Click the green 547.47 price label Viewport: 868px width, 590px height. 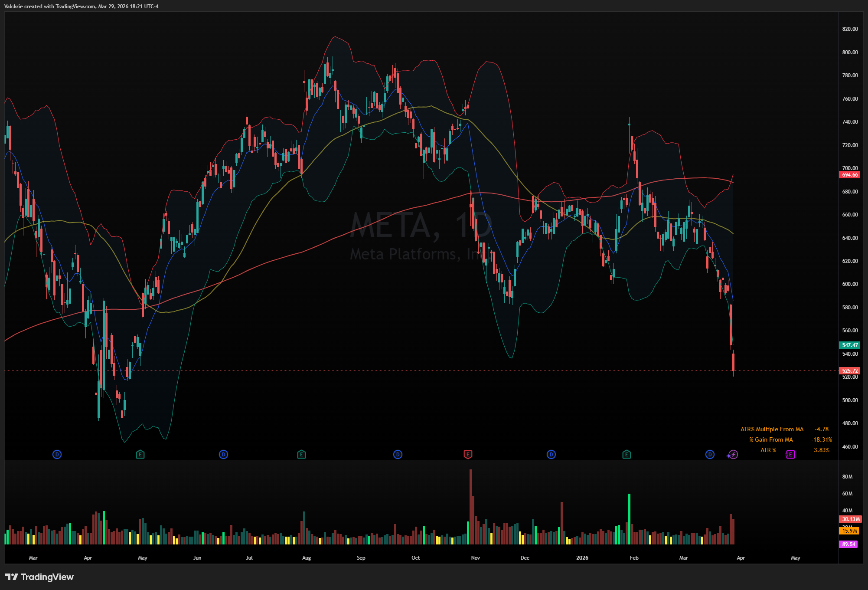coord(850,345)
